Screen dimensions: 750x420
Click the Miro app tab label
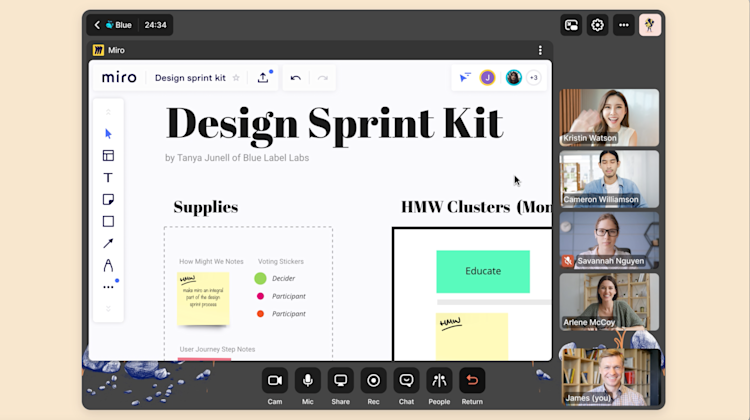pyautogui.click(x=116, y=50)
